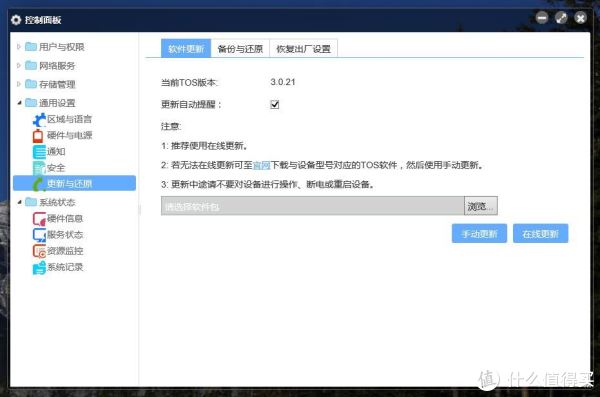The image size is (600, 397).
Task: Open 资源监控 resource monitor
Action: [65, 251]
